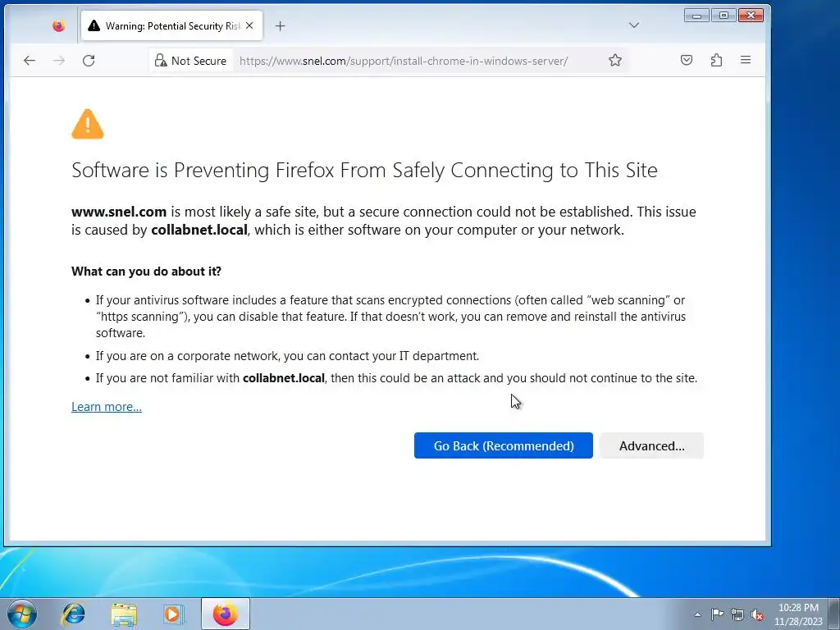The image size is (840, 630).
Task: Open Windows Explorer folder taskbar icon
Action: (124, 614)
